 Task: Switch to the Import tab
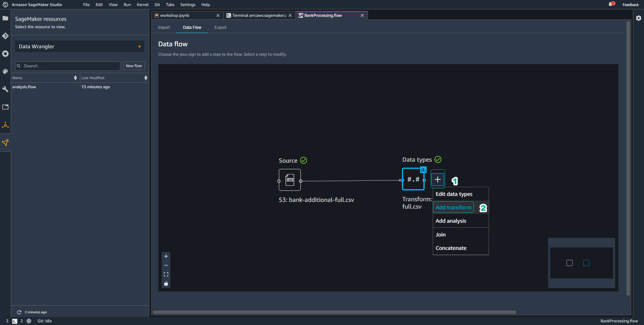164,28
